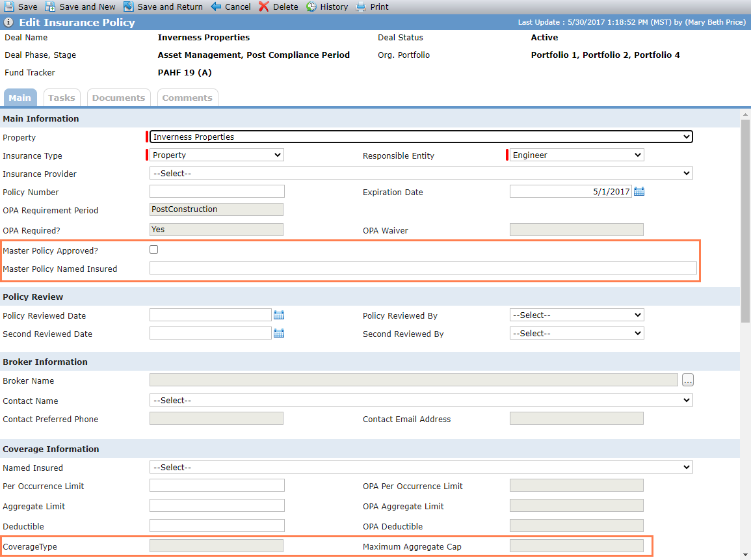The width and height of the screenshot is (751, 560).
Task: Click the red X Delete icon
Action: (264, 7)
